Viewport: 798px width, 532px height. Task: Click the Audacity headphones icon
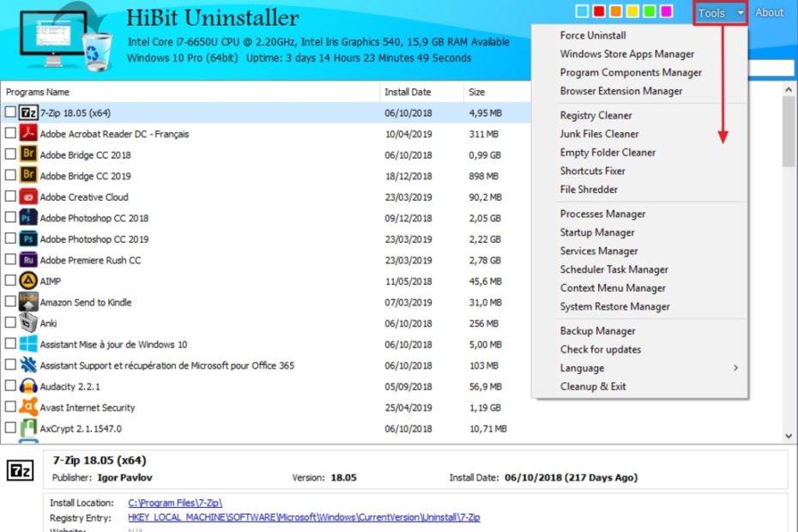click(x=28, y=386)
